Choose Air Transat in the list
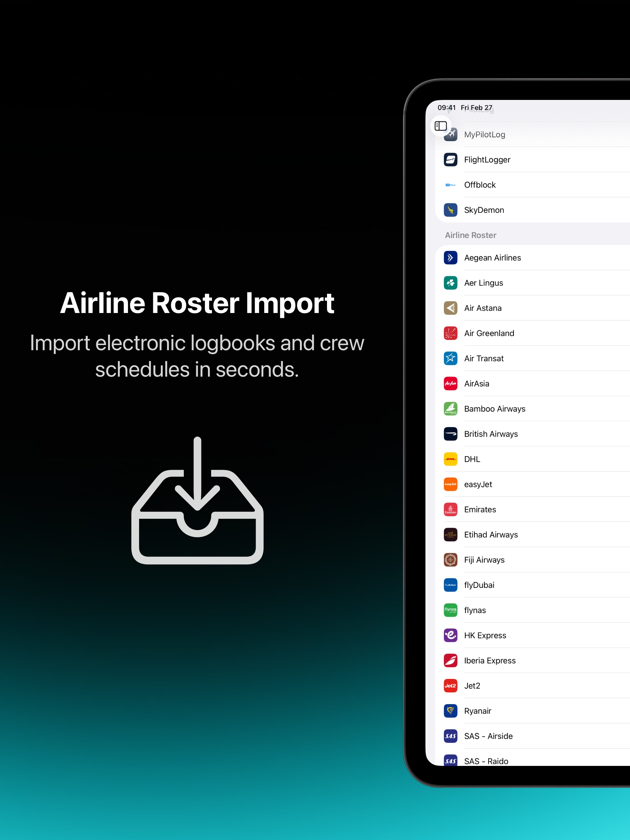 tap(533, 359)
